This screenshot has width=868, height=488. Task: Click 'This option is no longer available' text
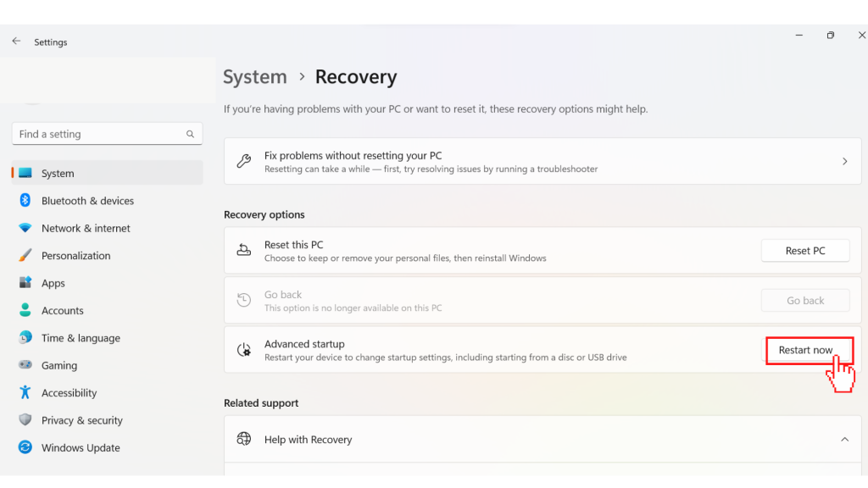353,308
